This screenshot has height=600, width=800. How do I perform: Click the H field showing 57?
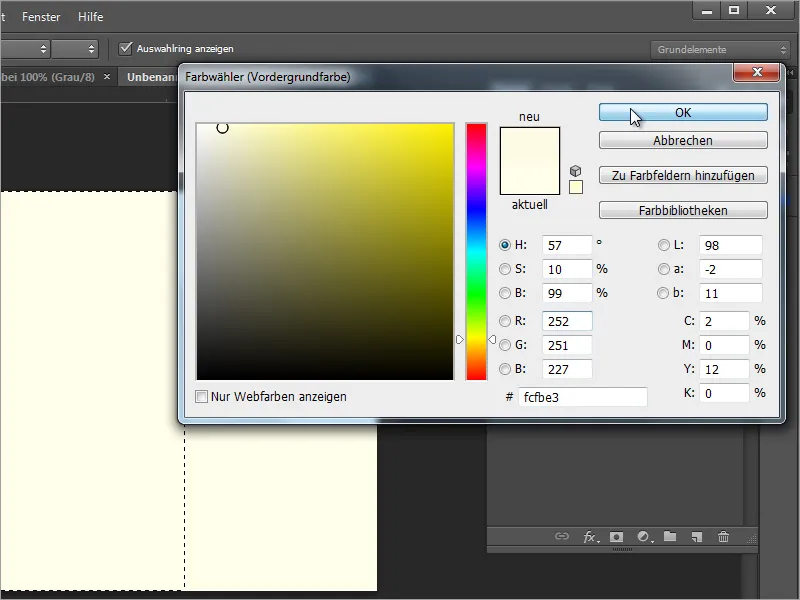[567, 245]
